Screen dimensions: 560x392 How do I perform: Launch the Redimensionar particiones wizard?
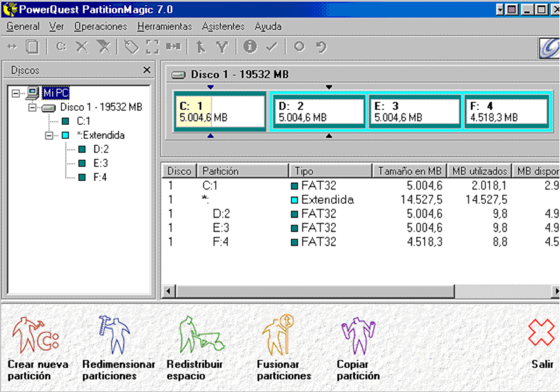tap(118, 348)
